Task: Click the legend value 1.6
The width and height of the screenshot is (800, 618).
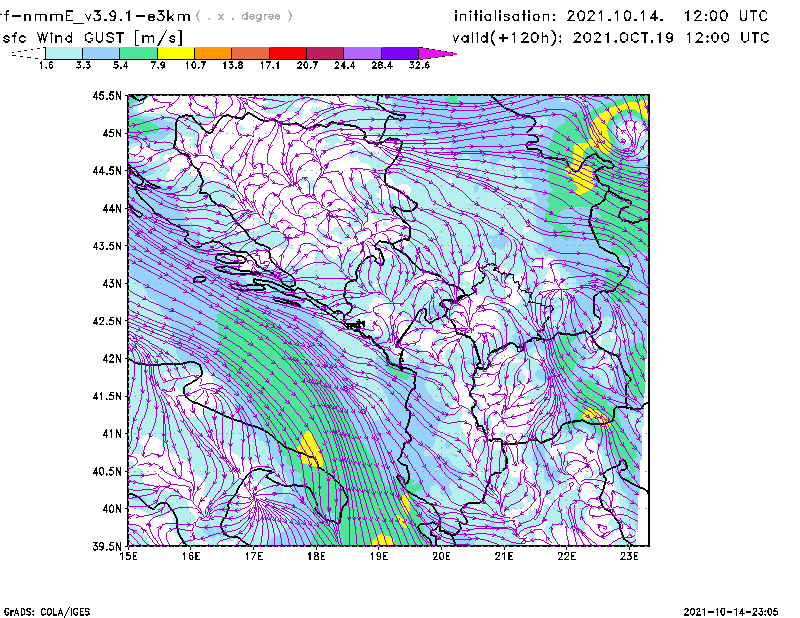Action: tap(46, 65)
